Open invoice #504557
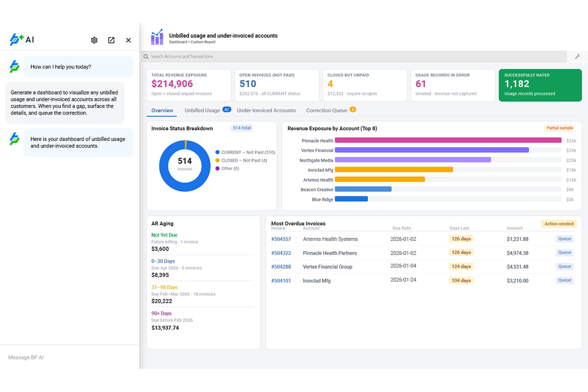588x392 pixels. 281,239
